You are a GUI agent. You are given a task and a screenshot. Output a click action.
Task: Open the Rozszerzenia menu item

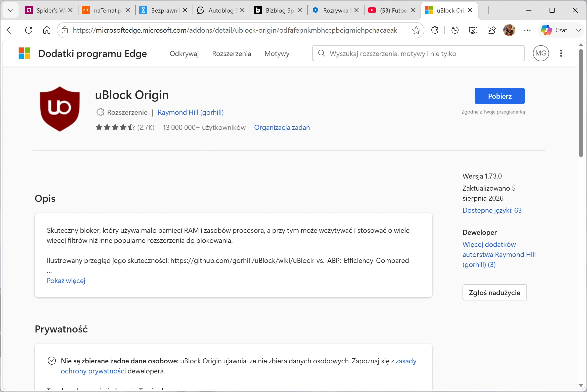click(232, 54)
